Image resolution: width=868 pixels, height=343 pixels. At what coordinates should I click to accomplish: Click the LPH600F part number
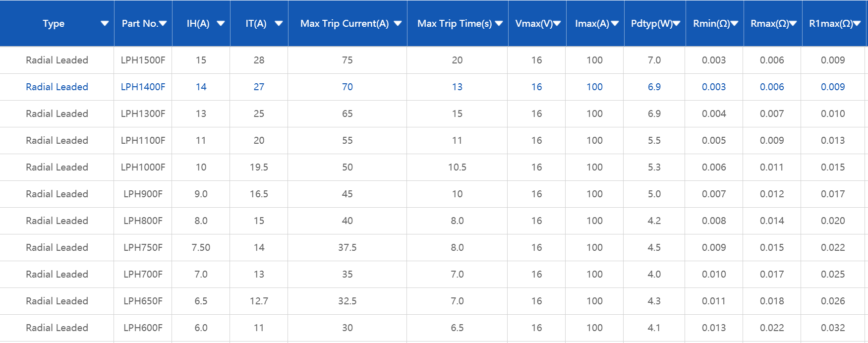[143, 328]
